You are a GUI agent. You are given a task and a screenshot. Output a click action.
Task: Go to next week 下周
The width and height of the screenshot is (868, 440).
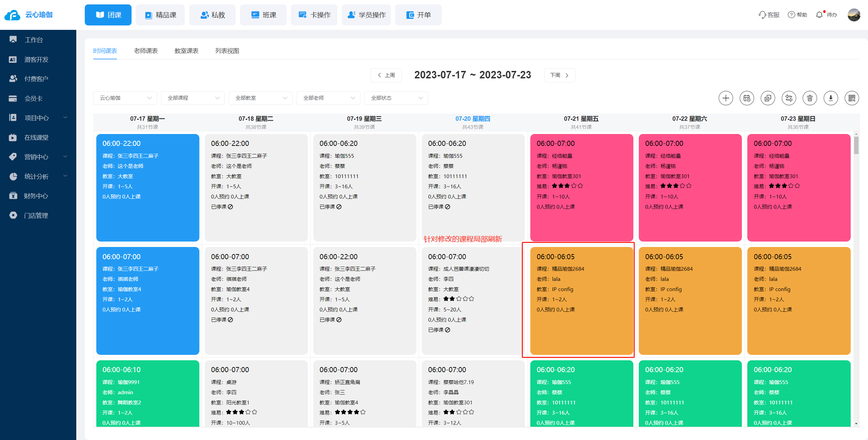click(559, 75)
